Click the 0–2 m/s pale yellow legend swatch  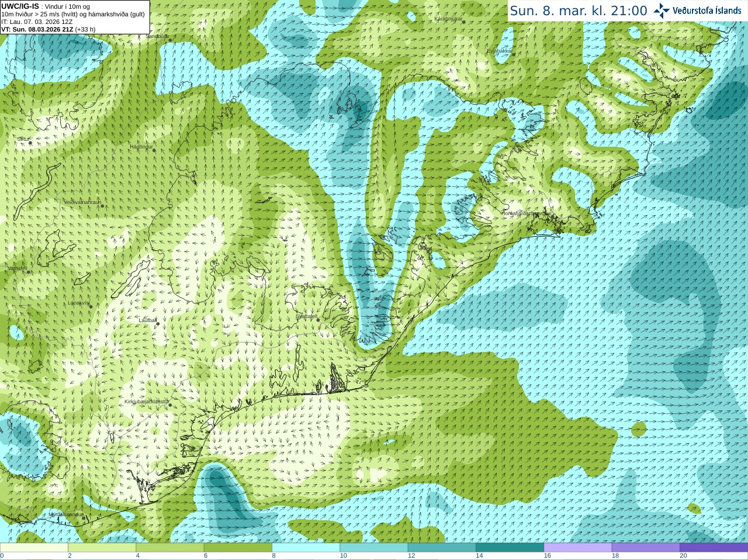click(x=34, y=548)
